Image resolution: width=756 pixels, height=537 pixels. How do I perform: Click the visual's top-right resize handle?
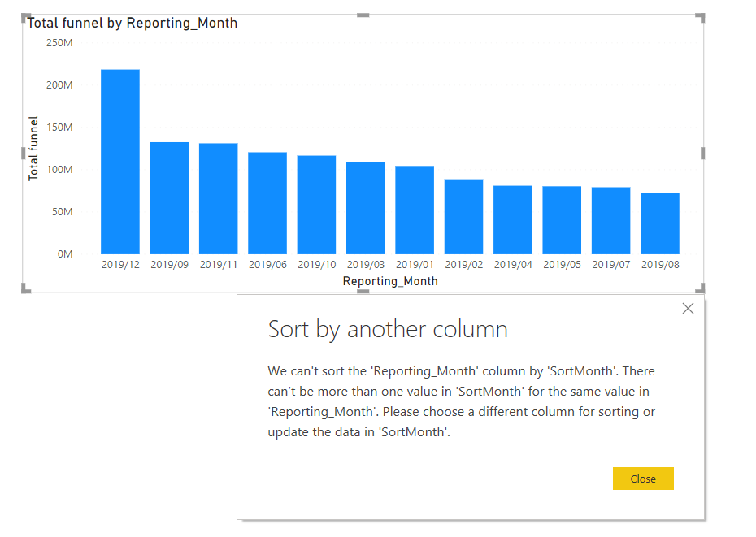coord(701,18)
